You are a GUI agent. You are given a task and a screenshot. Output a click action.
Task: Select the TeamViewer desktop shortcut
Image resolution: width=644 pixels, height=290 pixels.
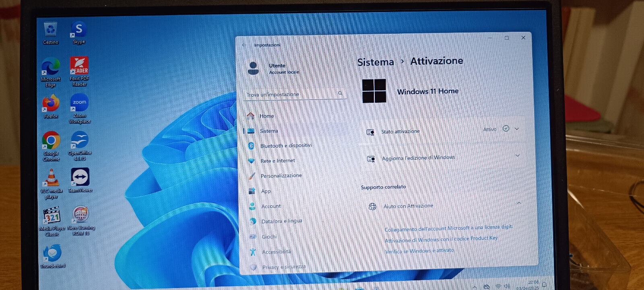80,180
